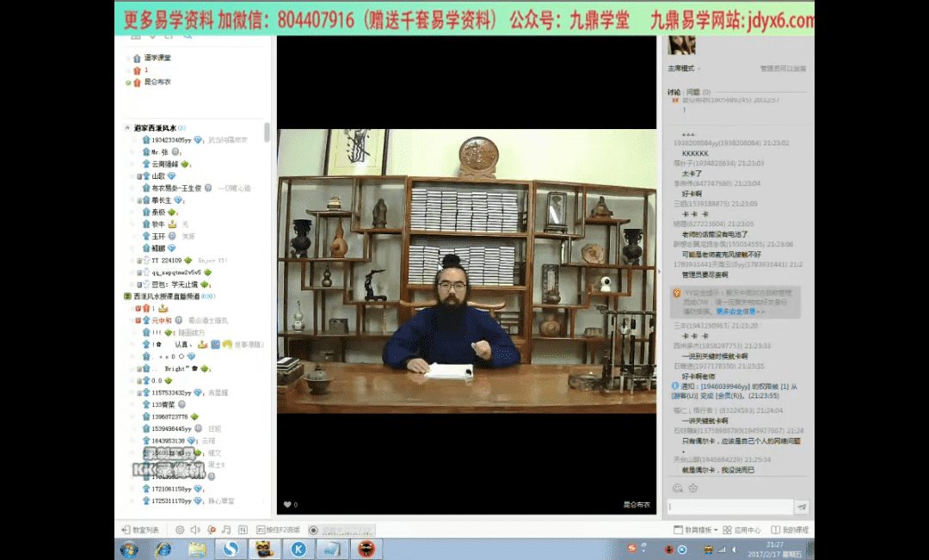Switch to the 讨论 tab
929x560 pixels.
pos(674,92)
